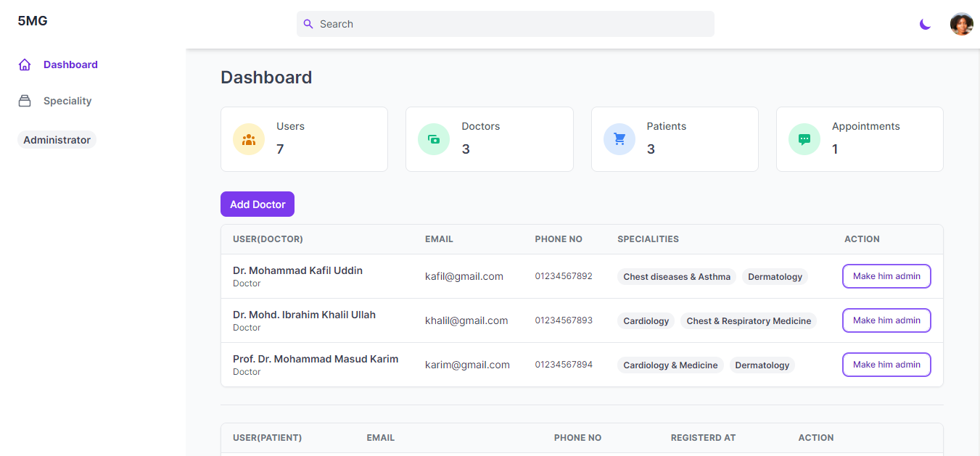The image size is (980, 456).
Task: Click the Dermatology tag for Dr. Kafil Uddin
Action: click(x=775, y=276)
